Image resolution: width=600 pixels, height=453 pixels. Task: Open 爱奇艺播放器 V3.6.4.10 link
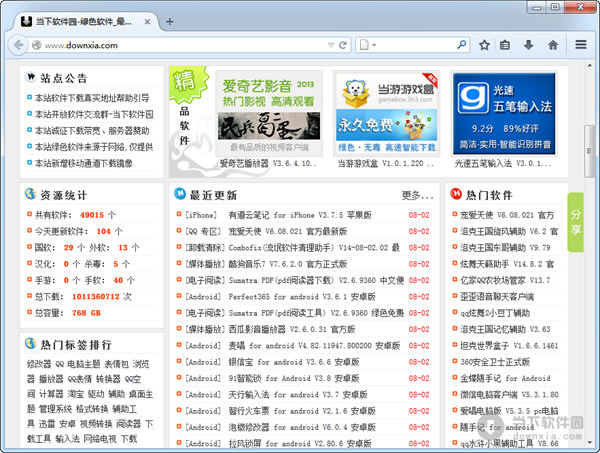coord(268,164)
